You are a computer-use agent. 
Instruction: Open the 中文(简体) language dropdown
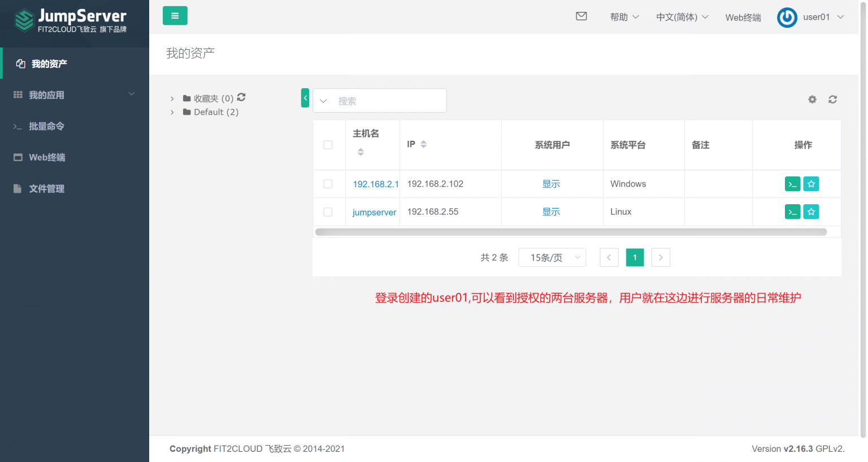pyautogui.click(x=682, y=17)
